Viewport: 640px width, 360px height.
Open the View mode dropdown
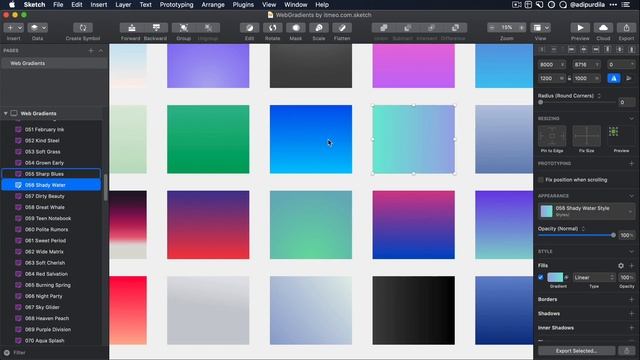tap(541, 28)
